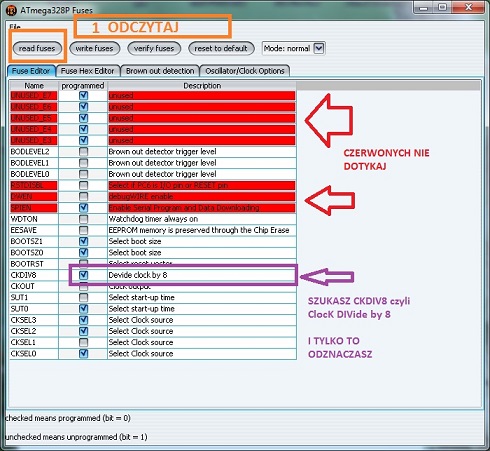This screenshot has height=451, width=490.
Task: Uncheck the BOOTSZ1 checkbox
Action: click(x=83, y=241)
